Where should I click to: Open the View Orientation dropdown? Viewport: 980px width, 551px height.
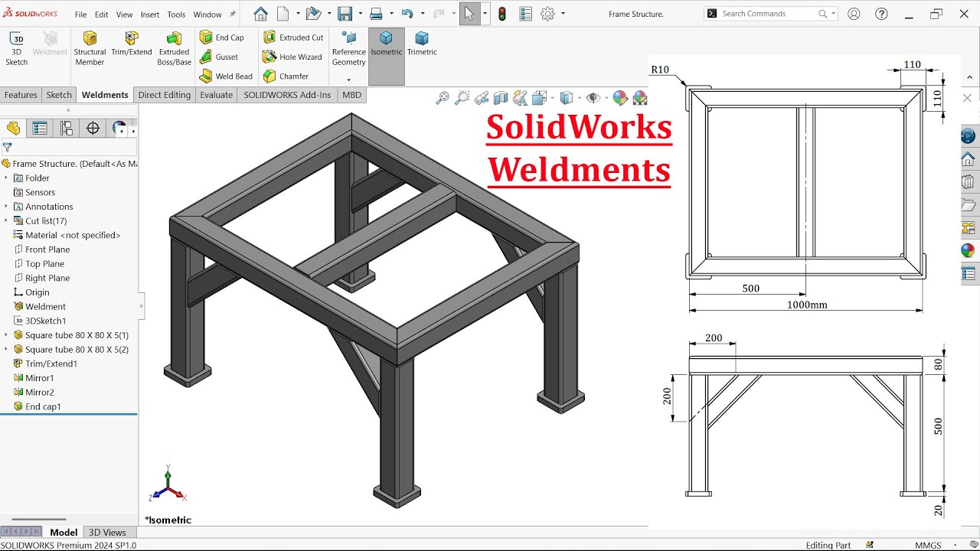553,98
